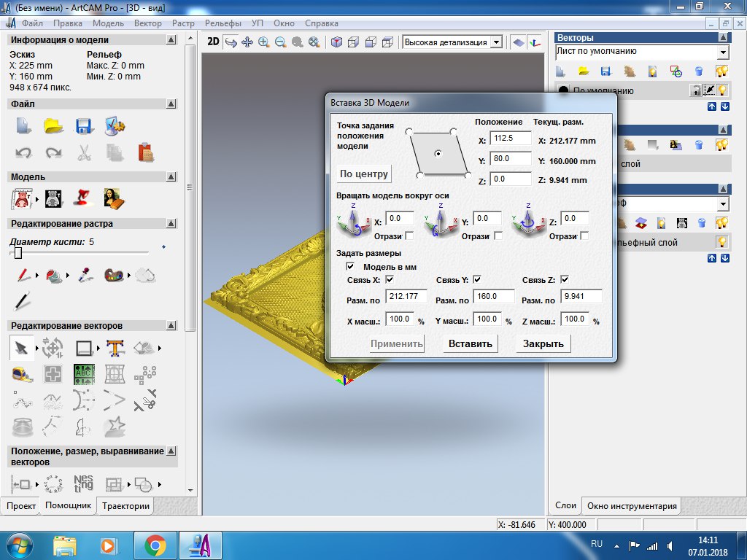Collapse the Модель section
Screen dimensions: 747x560
click(x=171, y=176)
